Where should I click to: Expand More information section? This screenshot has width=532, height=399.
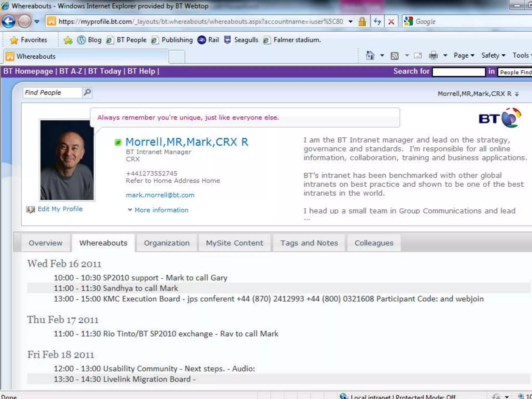click(158, 210)
